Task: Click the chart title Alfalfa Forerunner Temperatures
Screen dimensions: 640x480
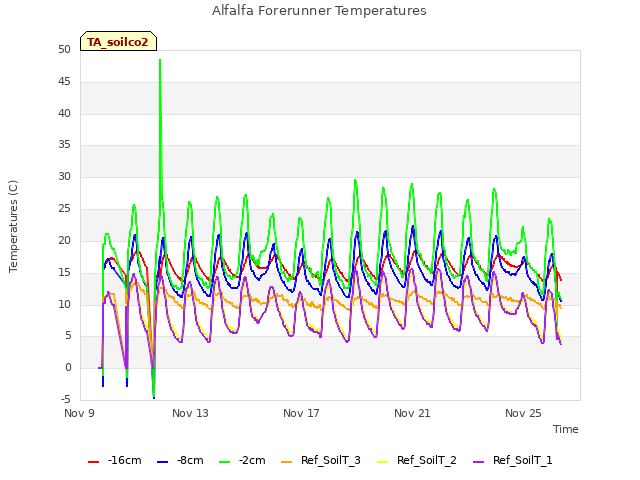Action: [319, 11]
